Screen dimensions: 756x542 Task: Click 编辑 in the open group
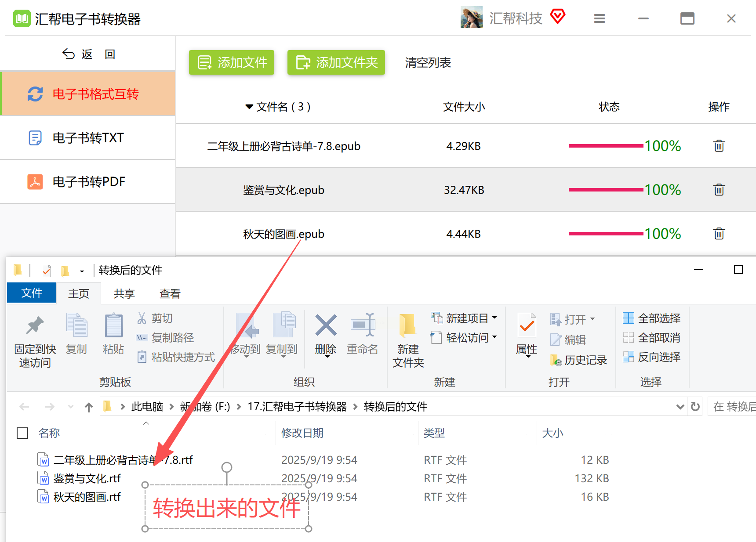568,340
